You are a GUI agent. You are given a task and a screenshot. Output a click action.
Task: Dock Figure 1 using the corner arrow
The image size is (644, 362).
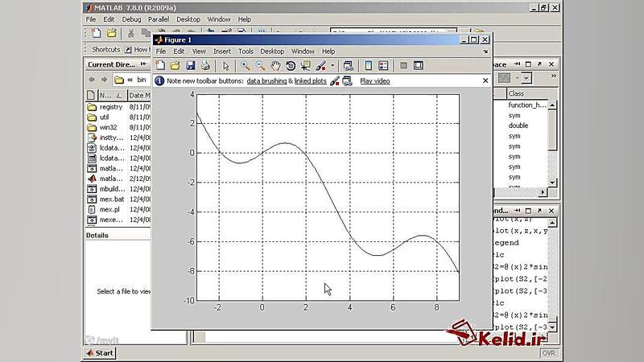485,51
